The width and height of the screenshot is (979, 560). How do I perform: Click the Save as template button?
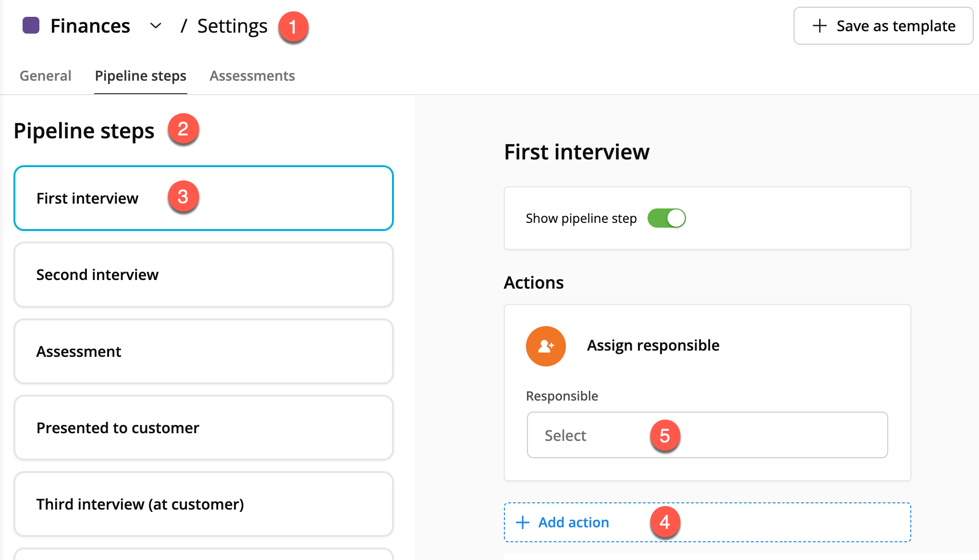[883, 26]
